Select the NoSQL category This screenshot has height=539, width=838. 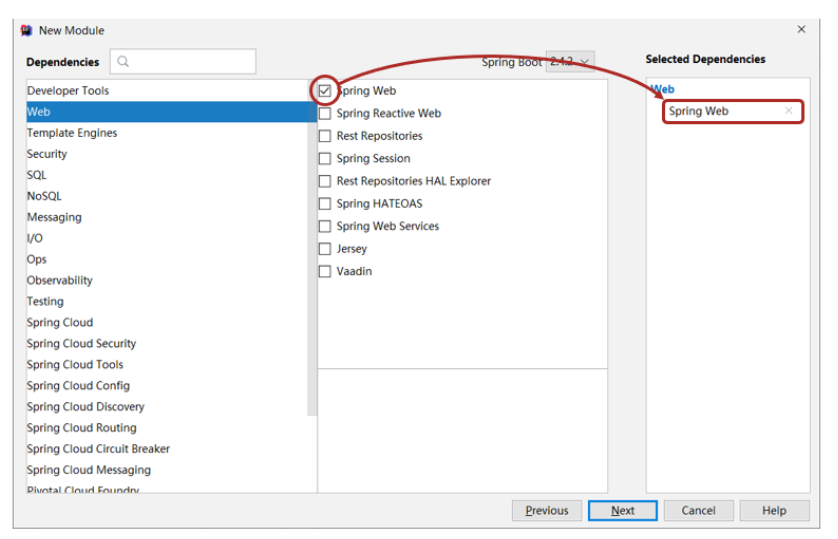pyautogui.click(x=167, y=196)
